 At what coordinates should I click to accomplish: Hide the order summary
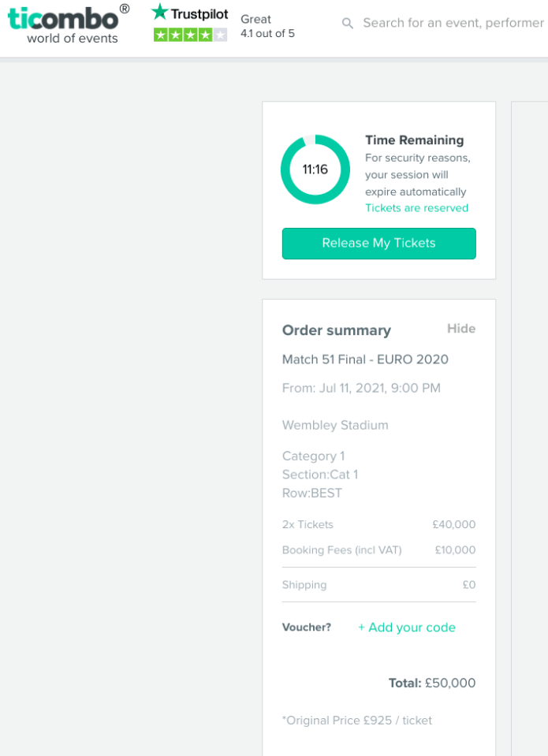[460, 329]
